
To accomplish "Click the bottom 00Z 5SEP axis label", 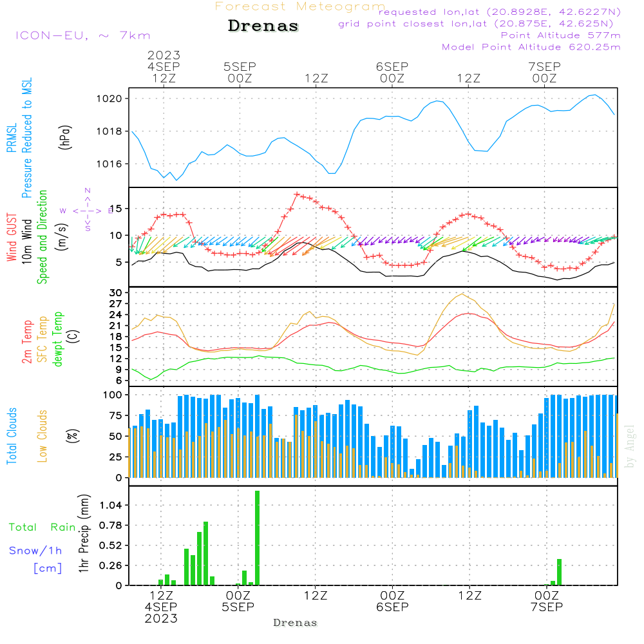I will tap(238, 601).
